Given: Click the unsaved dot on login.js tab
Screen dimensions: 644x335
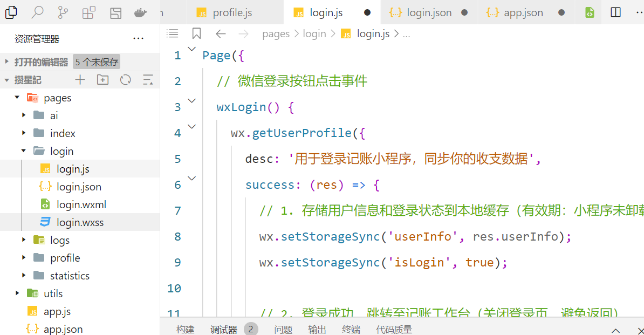Looking at the screenshot, I should [368, 12].
